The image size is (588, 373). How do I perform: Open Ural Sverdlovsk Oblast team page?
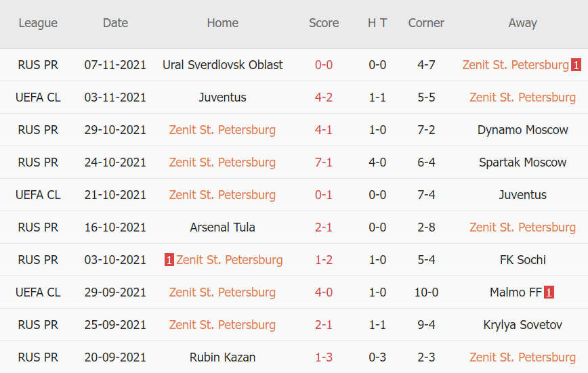223,65
